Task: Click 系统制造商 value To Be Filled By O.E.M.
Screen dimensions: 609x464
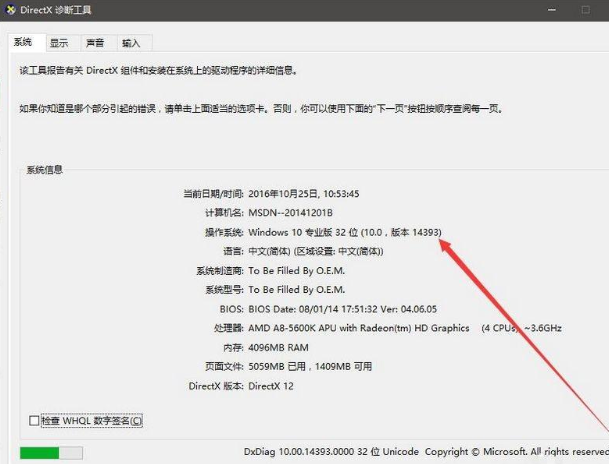Action: (297, 271)
